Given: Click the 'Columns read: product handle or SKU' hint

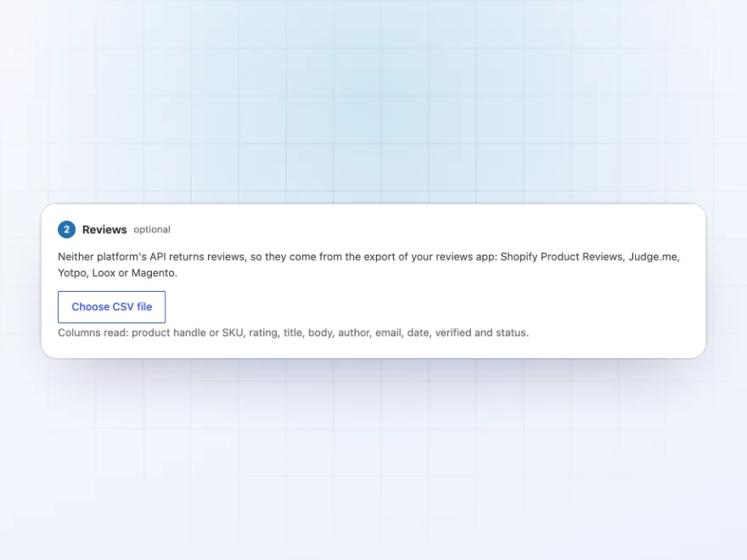Looking at the screenshot, I should 293,333.
